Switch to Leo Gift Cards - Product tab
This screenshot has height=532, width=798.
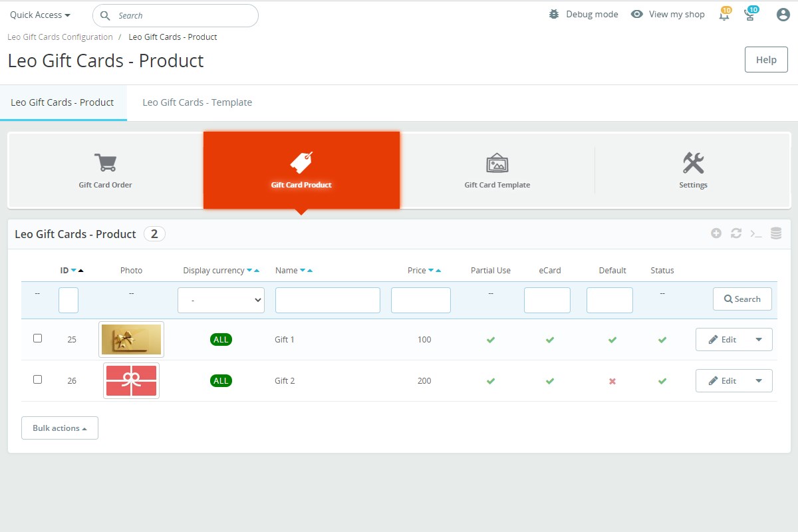click(63, 102)
